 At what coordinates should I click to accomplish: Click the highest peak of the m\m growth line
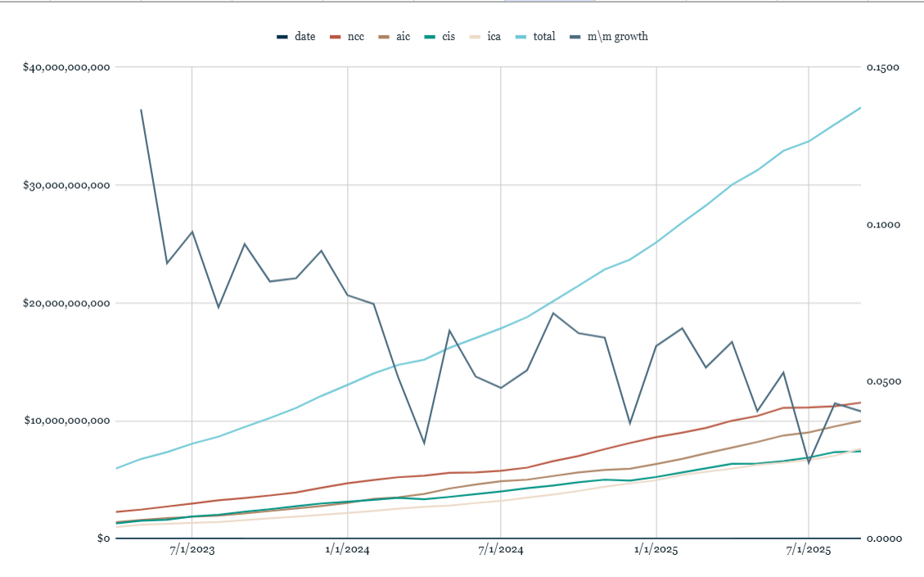pyautogui.click(x=141, y=110)
